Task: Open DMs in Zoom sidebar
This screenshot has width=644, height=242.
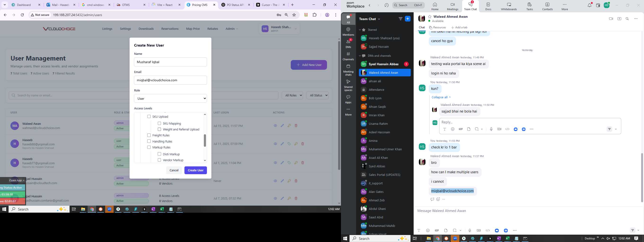Action: click(348, 44)
